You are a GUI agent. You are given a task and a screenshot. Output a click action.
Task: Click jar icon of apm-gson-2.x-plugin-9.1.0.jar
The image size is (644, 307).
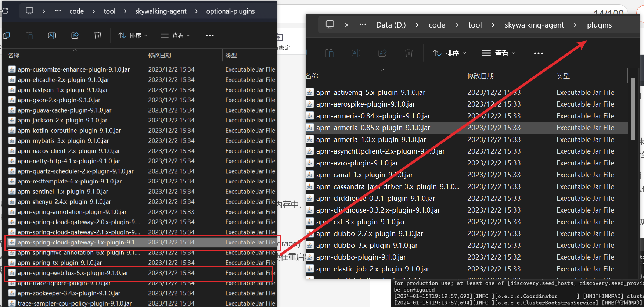click(12, 100)
